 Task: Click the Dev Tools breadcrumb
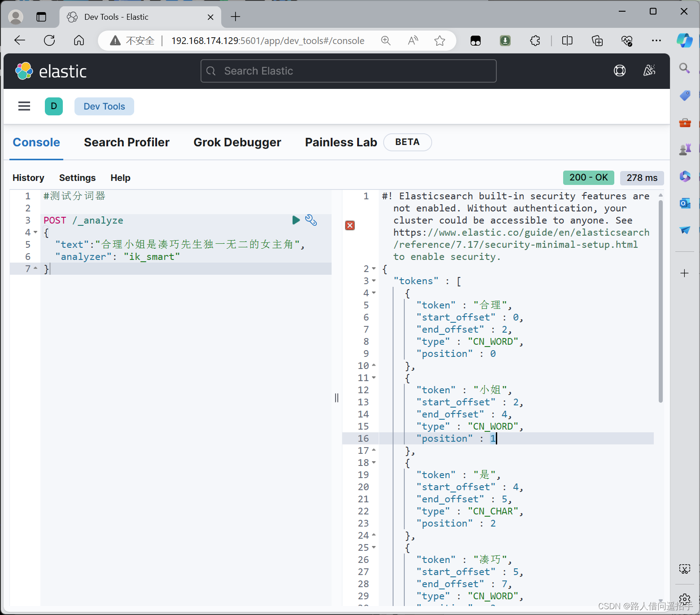[x=104, y=106]
